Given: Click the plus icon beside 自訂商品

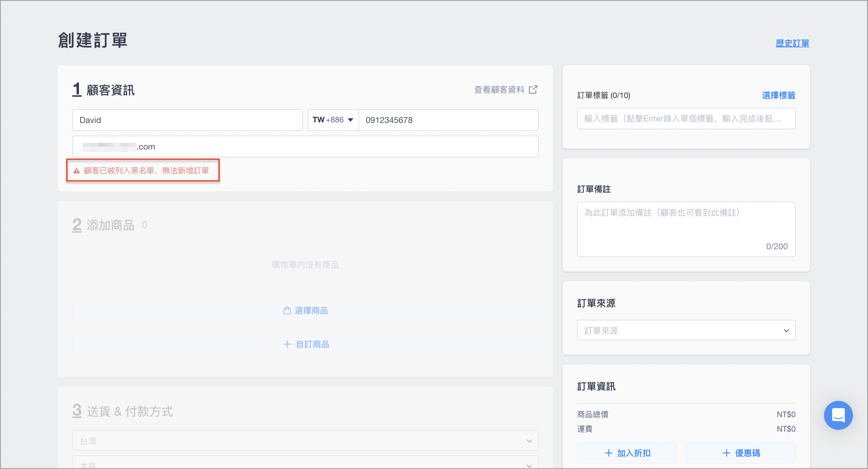Looking at the screenshot, I should point(287,344).
